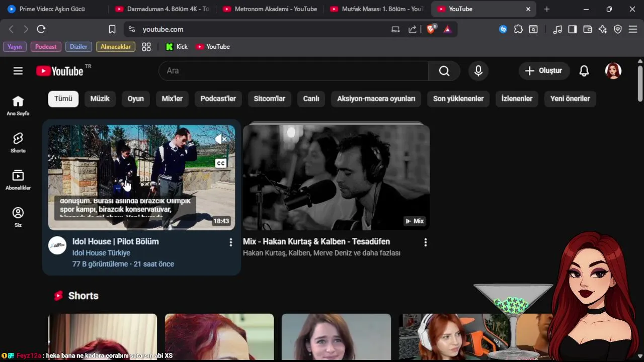Click the search magnifier button

pyautogui.click(x=444, y=71)
